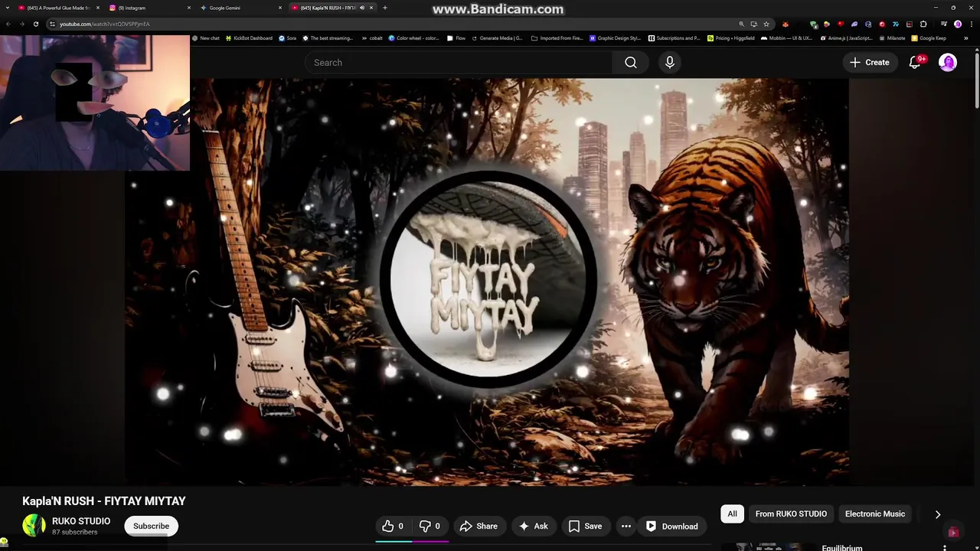
Task: Open the tab search dropdown arrow
Action: 8,8
